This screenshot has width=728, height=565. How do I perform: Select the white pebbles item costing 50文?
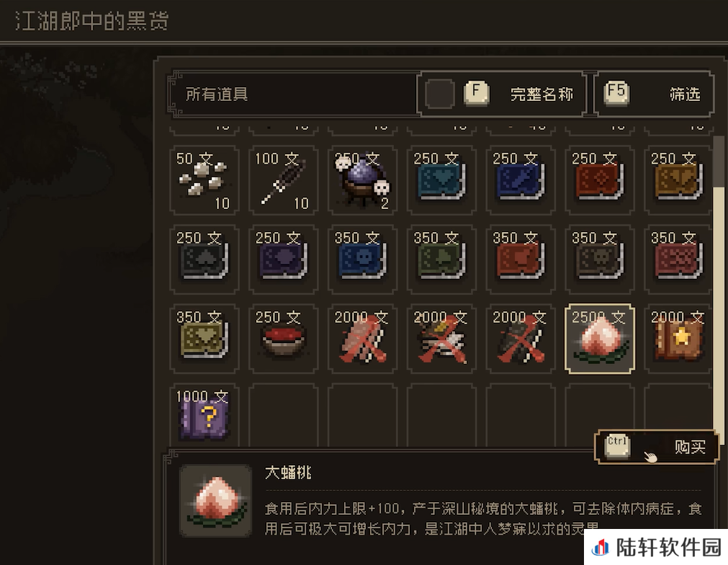[x=205, y=180]
